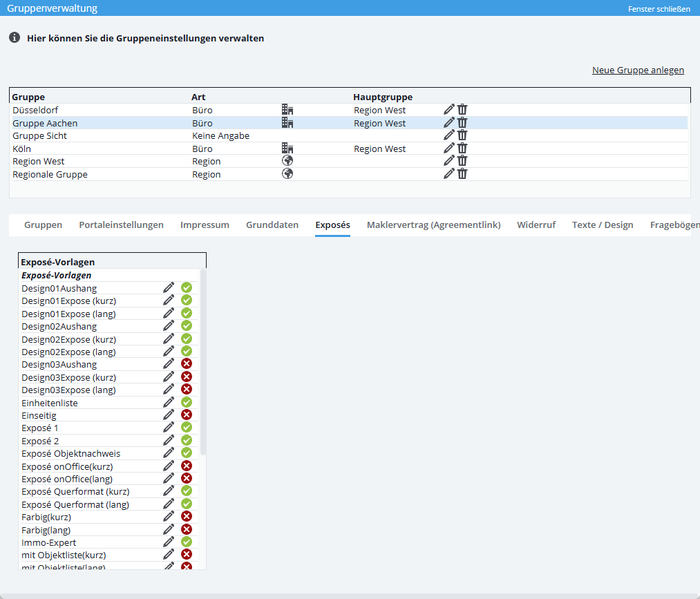This screenshot has height=599, width=700.
Task: Activate Exposé onOffice(kurz) template
Action: (187, 466)
